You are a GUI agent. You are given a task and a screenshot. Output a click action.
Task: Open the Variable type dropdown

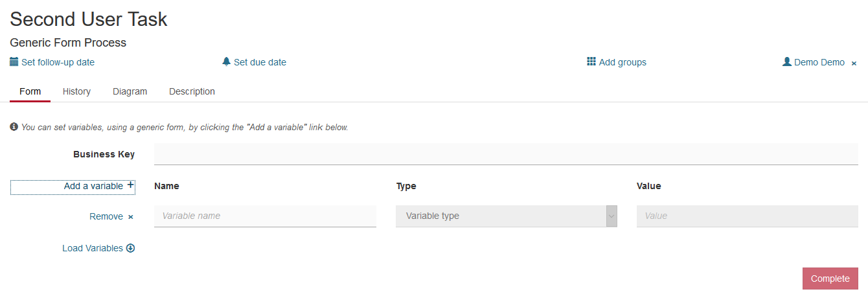(x=506, y=216)
